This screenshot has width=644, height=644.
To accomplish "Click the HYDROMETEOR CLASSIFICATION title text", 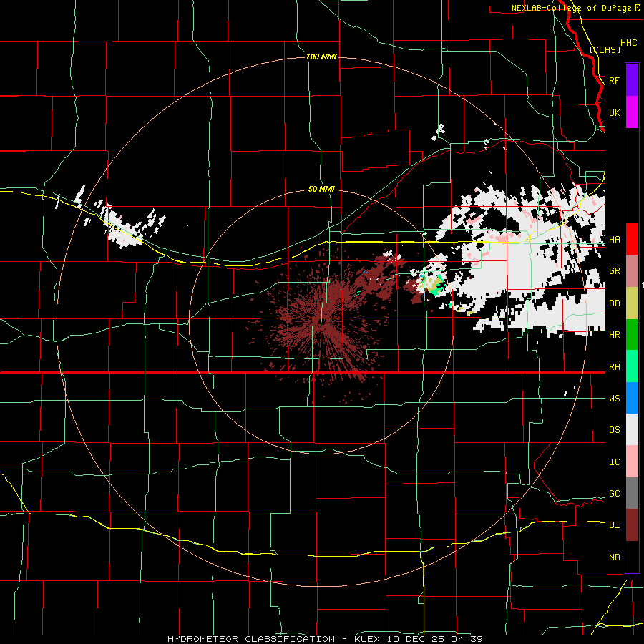I will pyautogui.click(x=251, y=639).
